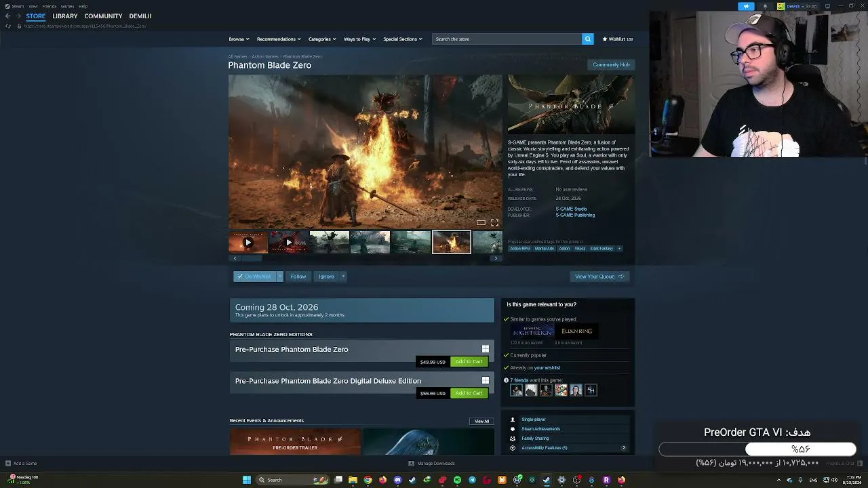Image resolution: width=868 pixels, height=488 pixels.
Task: Click the announcement megaphone button in title bar
Action: click(x=746, y=6)
